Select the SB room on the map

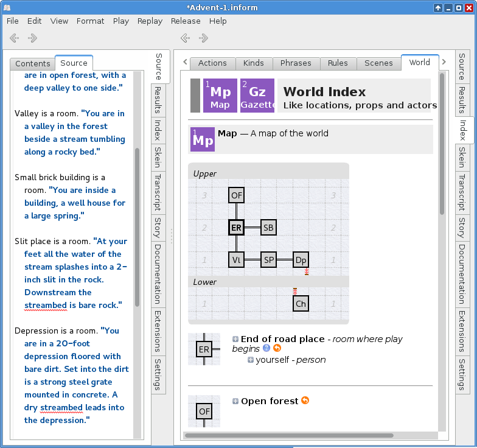[268, 228]
